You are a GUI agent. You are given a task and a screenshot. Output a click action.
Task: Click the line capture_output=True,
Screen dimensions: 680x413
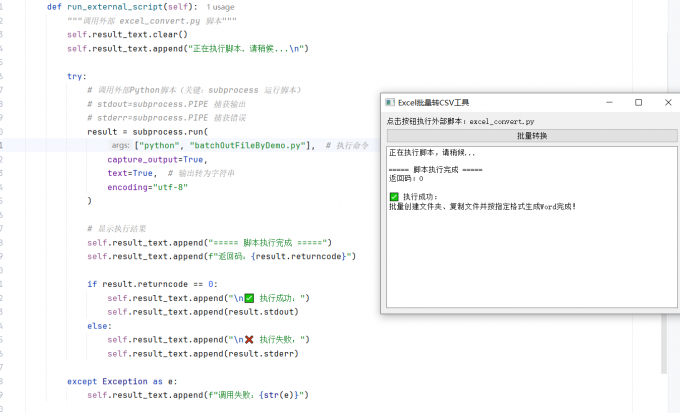click(x=157, y=160)
